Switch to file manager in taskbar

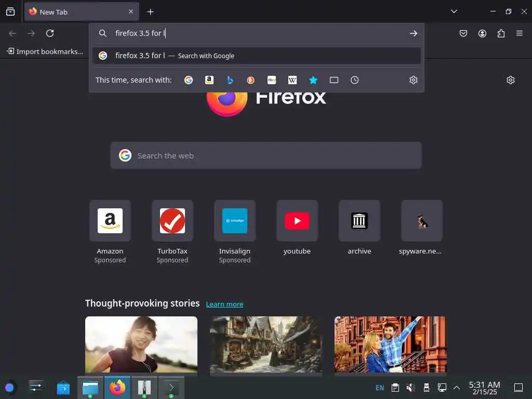90,388
